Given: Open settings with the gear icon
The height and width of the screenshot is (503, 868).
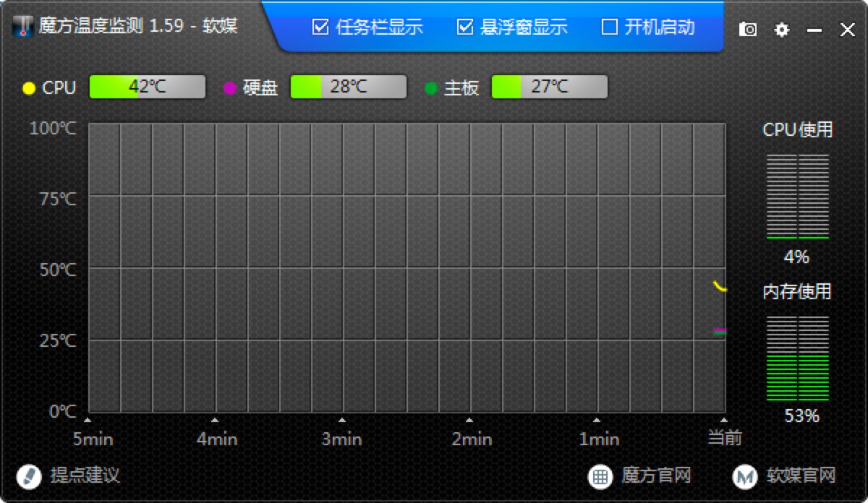Looking at the screenshot, I should (782, 30).
